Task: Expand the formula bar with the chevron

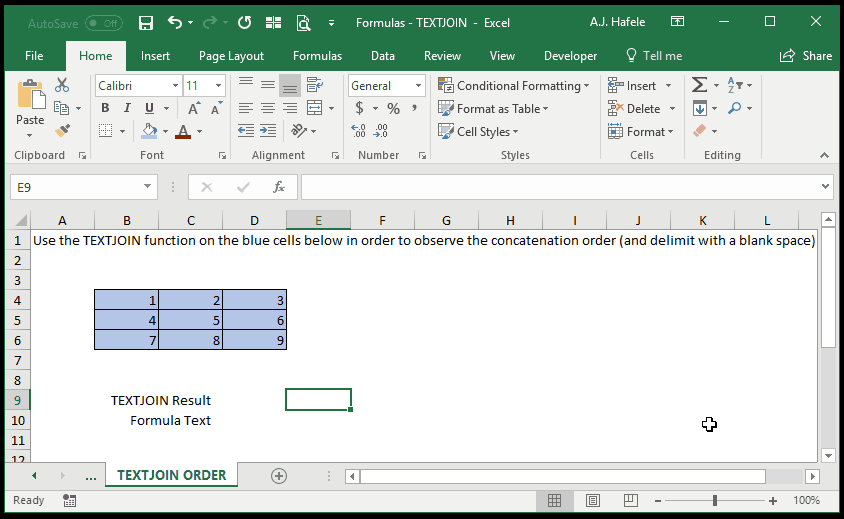Action: click(825, 187)
